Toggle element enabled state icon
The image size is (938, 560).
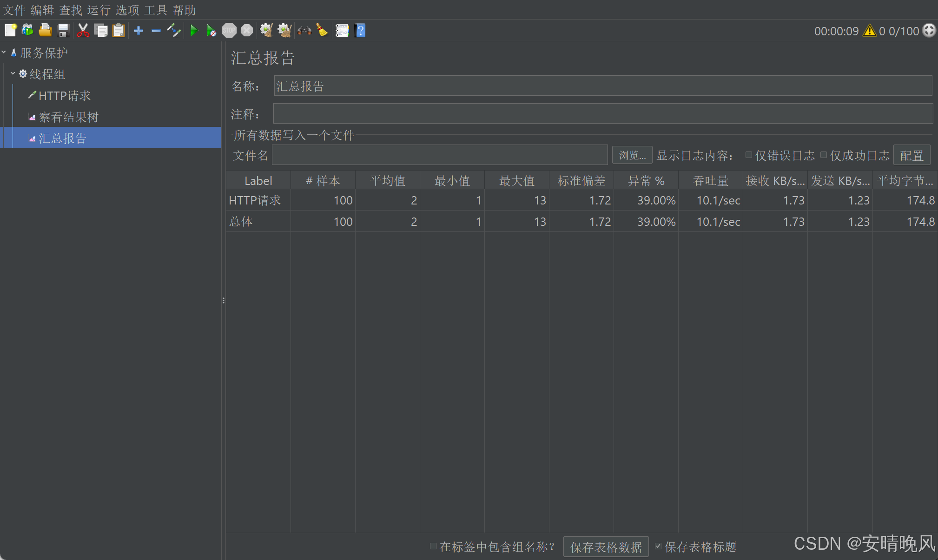[174, 31]
